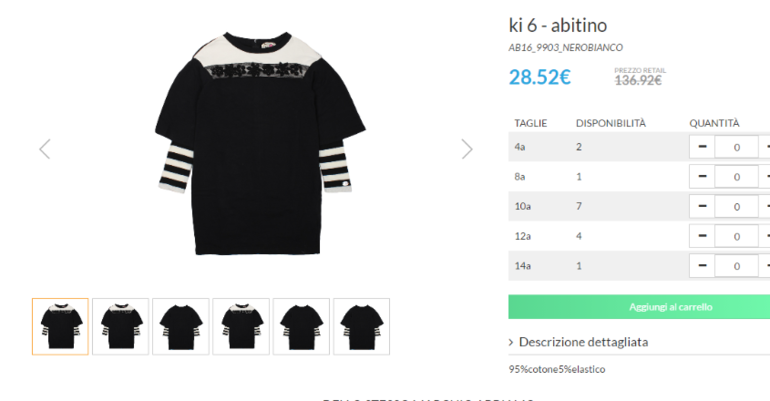Select the second dress thumbnail
Screen dimensions: 770x401
(x=120, y=326)
